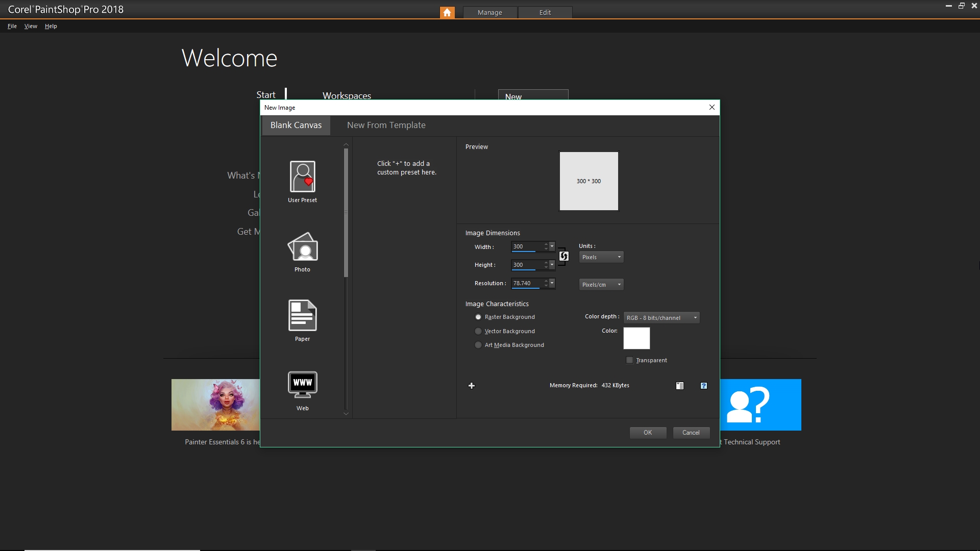The image size is (980, 551).
Task: Click the 'Image Characteristics' heading
Action: [x=497, y=304]
